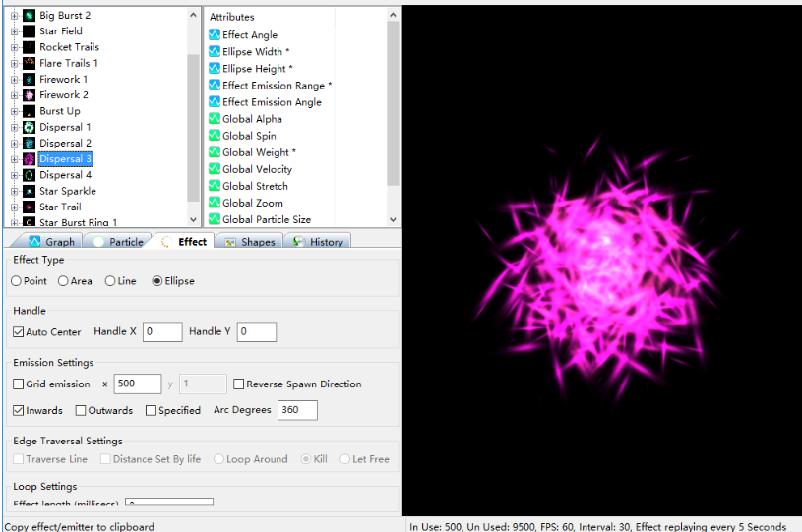Click the Global Velocity attribute label
Image resolution: width=802 pixels, height=532 pixels.
(257, 169)
